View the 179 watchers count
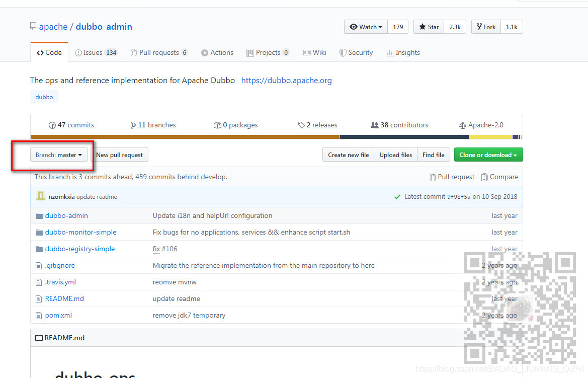Screen dimensions: 588x378 pyautogui.click(x=398, y=27)
